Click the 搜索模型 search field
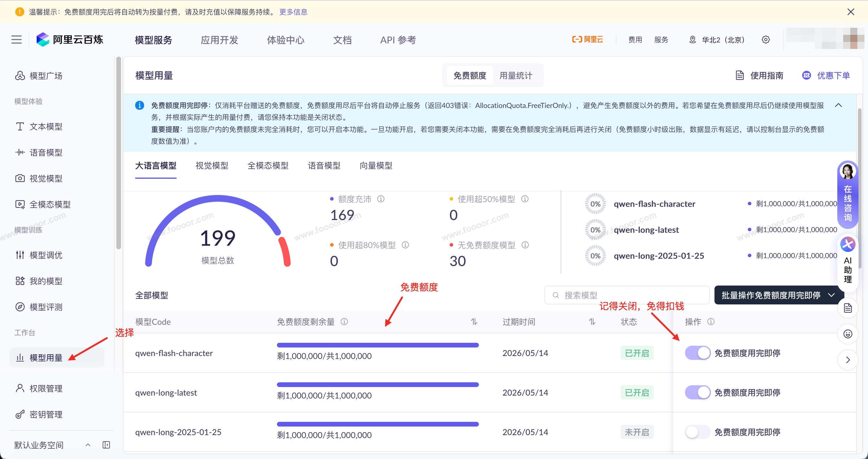868x459 pixels. (x=627, y=295)
